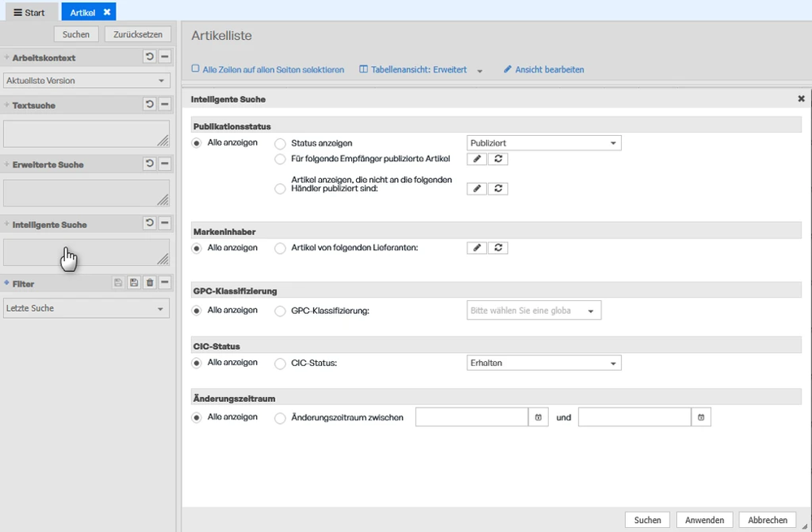Open the Publiziert status dropdown

tap(544, 143)
